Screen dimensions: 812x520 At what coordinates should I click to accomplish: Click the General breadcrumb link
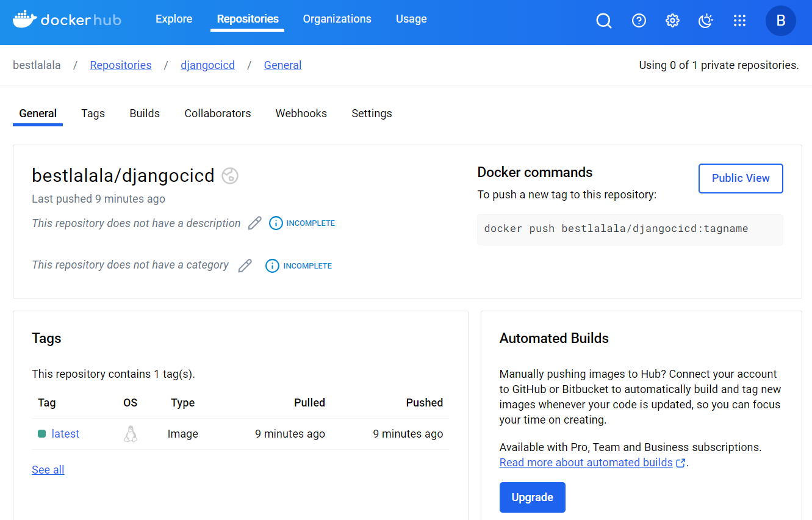[282, 65]
